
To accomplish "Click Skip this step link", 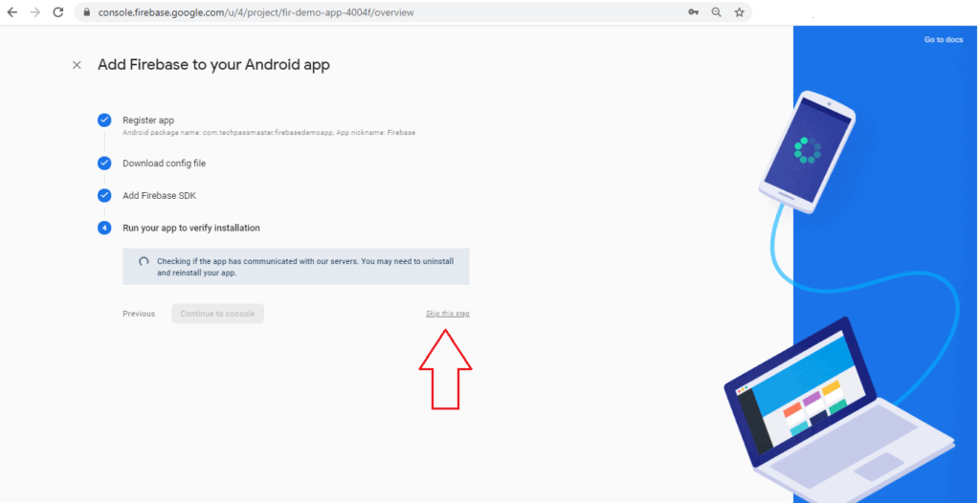I will click(448, 313).
